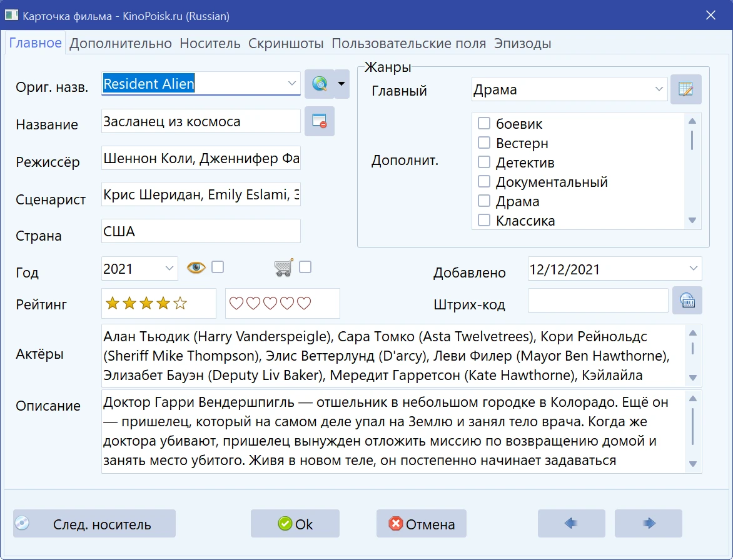Check the Драма genre checkbox
Image resolution: width=733 pixels, height=560 pixels.
click(x=484, y=201)
